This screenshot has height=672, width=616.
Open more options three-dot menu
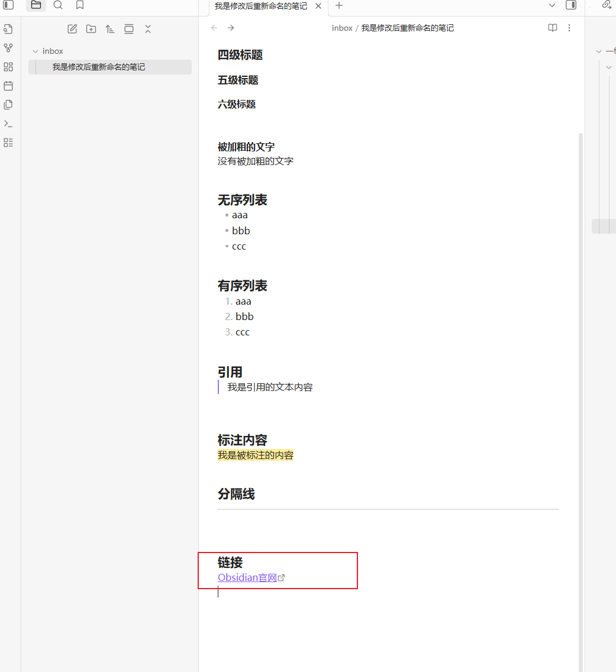569,28
